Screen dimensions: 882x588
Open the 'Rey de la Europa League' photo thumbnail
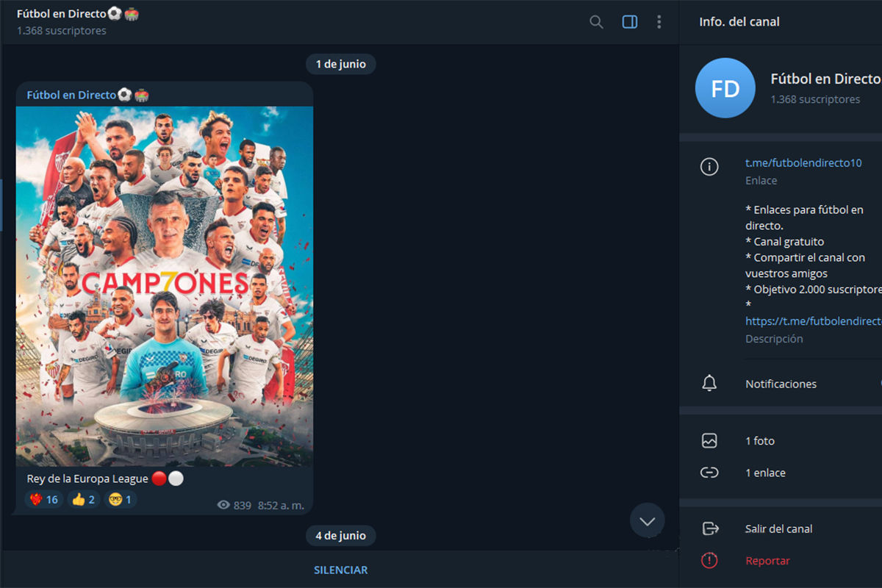[164, 287]
